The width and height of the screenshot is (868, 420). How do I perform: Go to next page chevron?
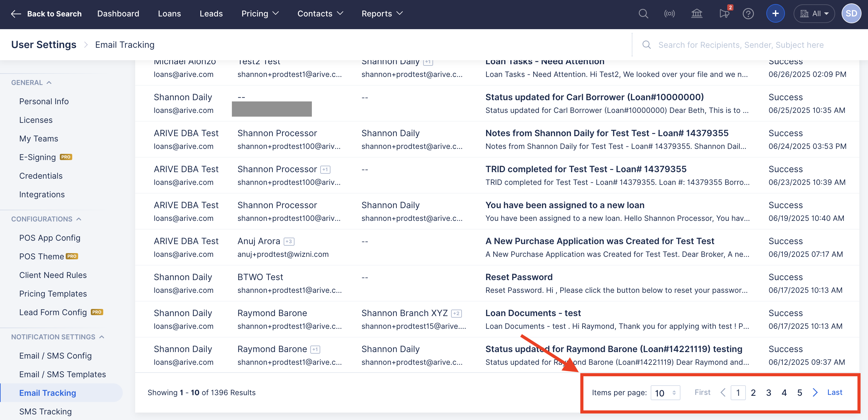point(815,392)
